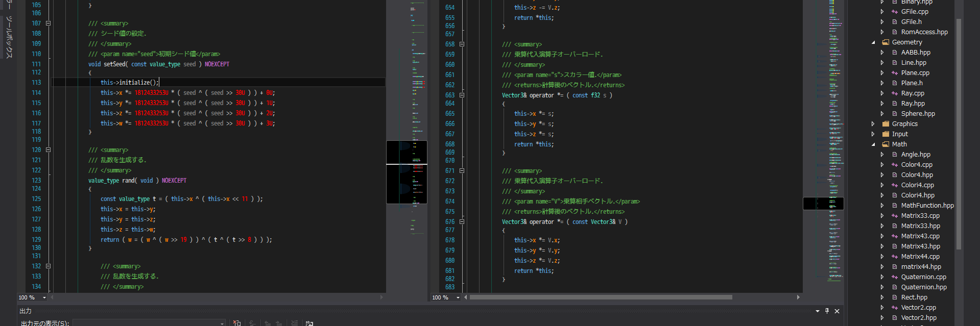This screenshot has height=326, width=980.
Task: Open the ツールボックス side tab
Action: (9, 37)
